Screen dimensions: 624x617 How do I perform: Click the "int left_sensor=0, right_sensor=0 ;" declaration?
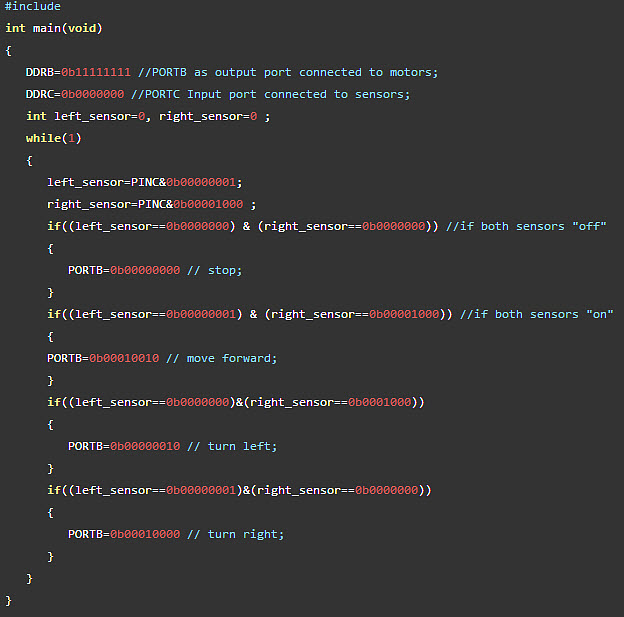[148, 116]
